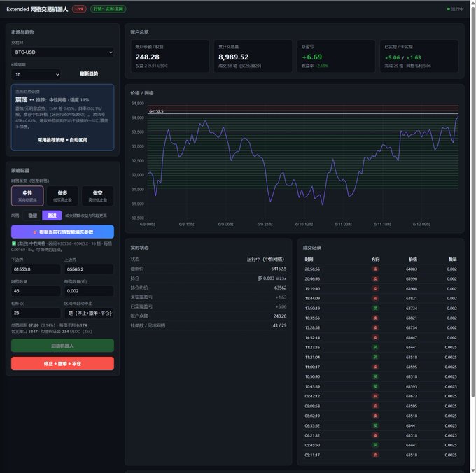Screen dimensions: 476x473
Task: Click the red LIVE badge in the header
Action: (79, 9)
